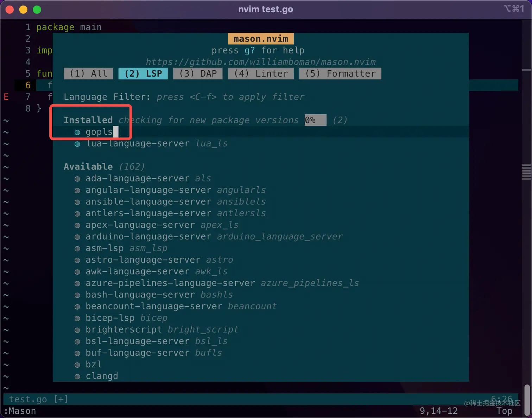
Task: Click the red E error sign
Action: click(6, 97)
